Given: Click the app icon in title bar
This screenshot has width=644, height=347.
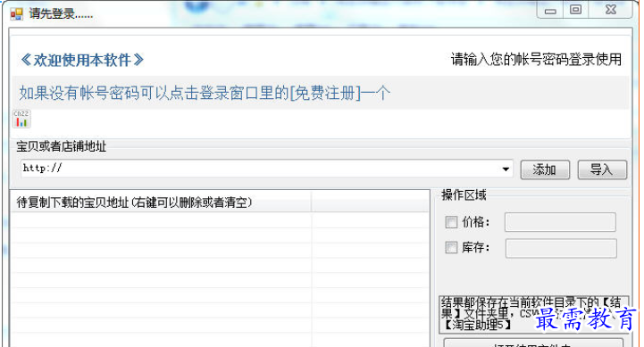Looking at the screenshot, I should [x=17, y=14].
